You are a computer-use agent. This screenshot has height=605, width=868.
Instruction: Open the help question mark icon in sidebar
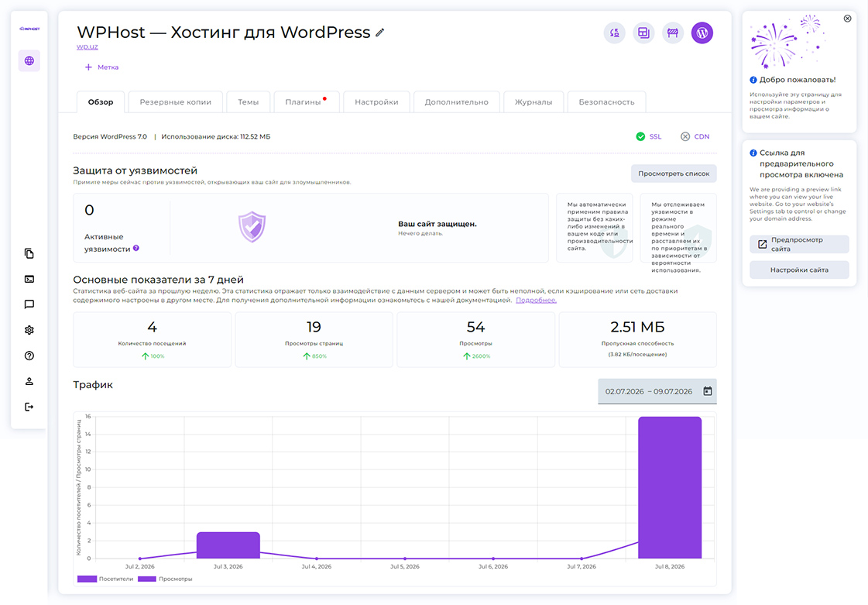pyautogui.click(x=29, y=356)
